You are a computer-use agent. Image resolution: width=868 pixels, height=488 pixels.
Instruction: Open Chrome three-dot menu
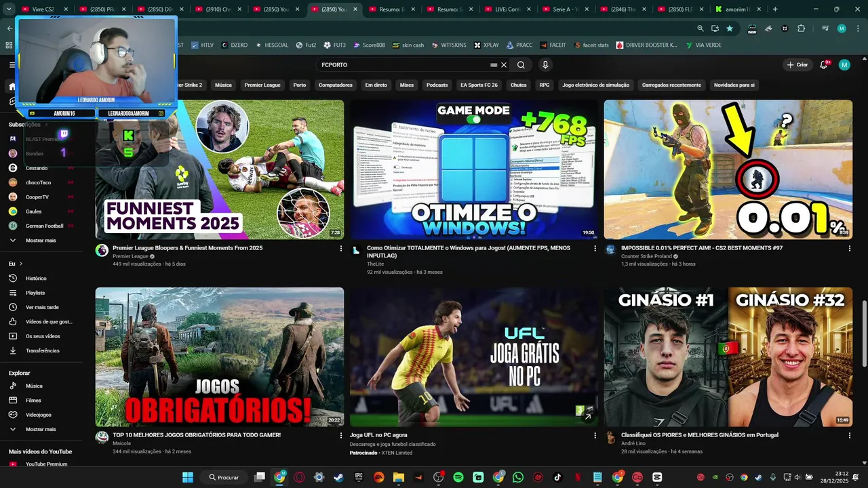pyautogui.click(x=857, y=28)
